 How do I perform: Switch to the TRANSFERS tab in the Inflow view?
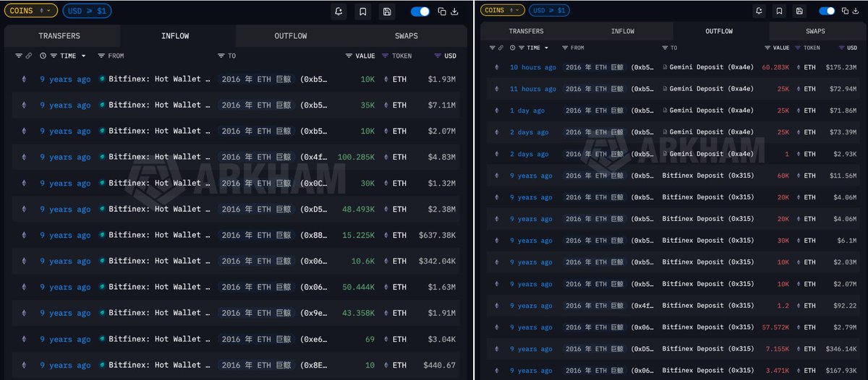click(59, 36)
